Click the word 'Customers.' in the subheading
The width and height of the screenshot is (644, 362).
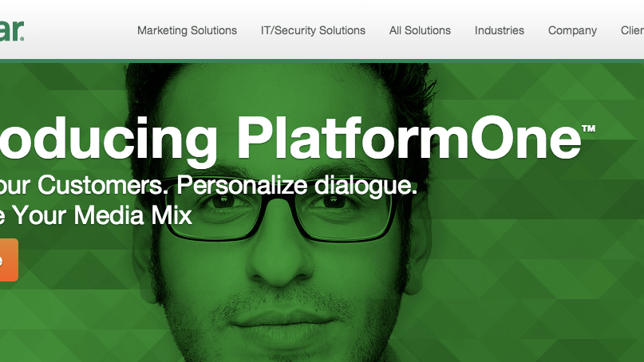[x=101, y=185]
